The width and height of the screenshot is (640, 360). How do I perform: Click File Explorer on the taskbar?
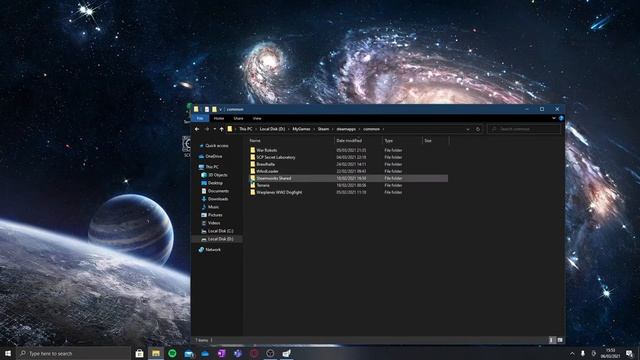point(156,353)
